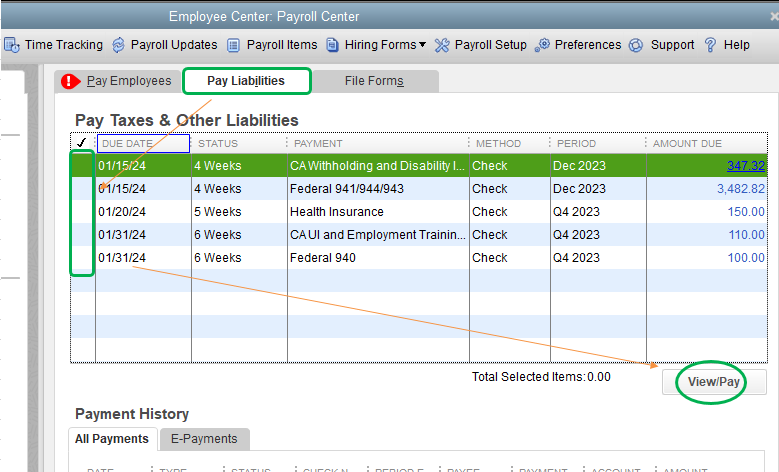Click the checkmark column header icon
Viewport: 779px width, 472px height.
(x=82, y=143)
